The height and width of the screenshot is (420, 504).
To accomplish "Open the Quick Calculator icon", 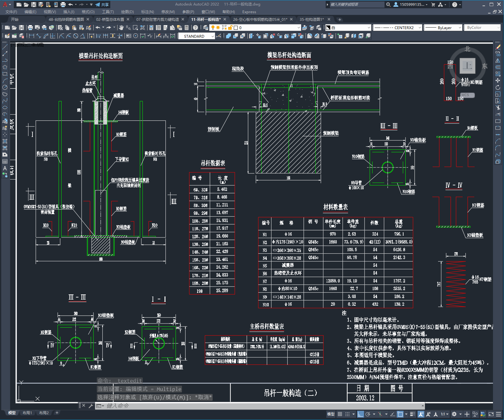I will [187, 28].
